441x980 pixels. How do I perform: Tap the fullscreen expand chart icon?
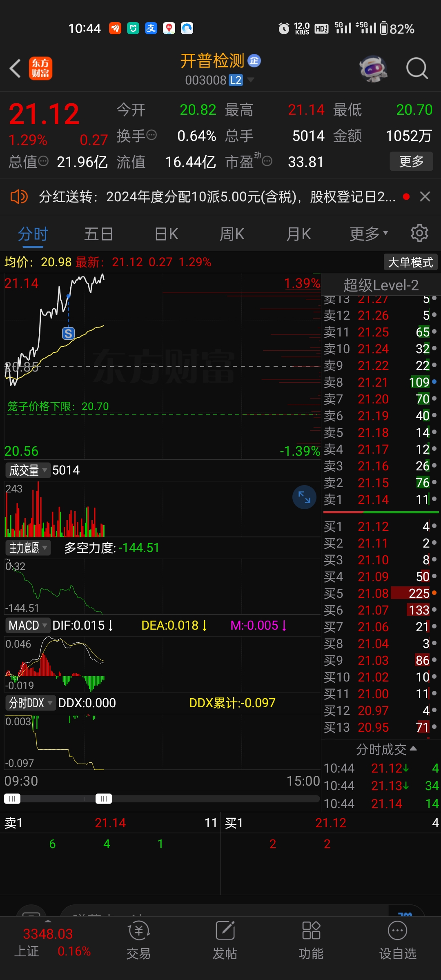pos(304,497)
